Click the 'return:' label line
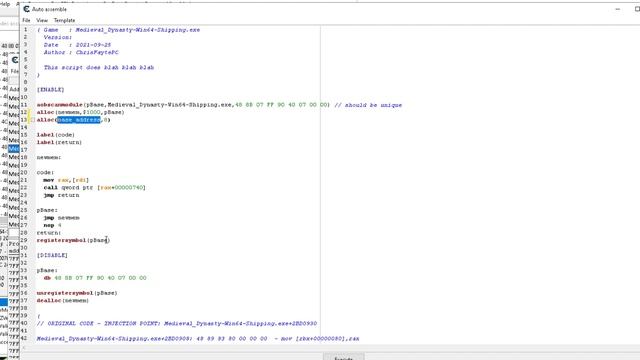640x360 pixels. coord(49,233)
